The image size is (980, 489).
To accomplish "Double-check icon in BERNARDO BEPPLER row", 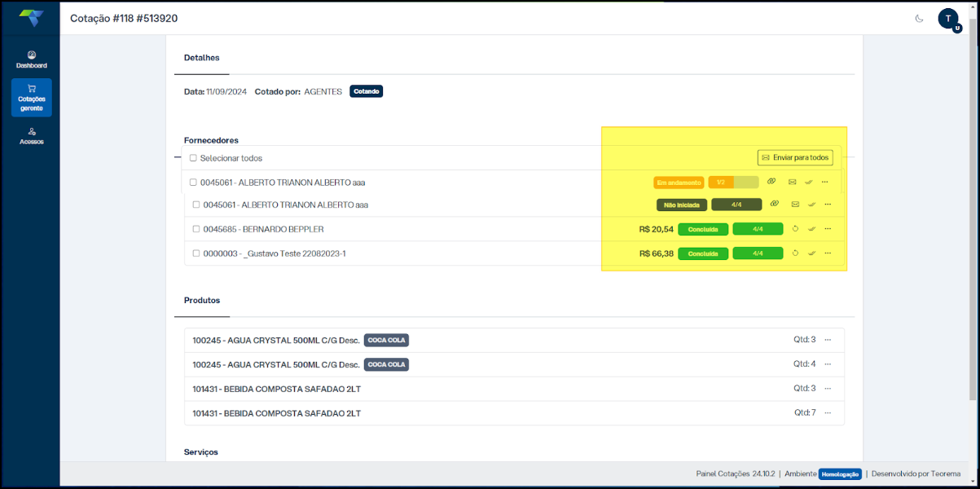I will [812, 229].
